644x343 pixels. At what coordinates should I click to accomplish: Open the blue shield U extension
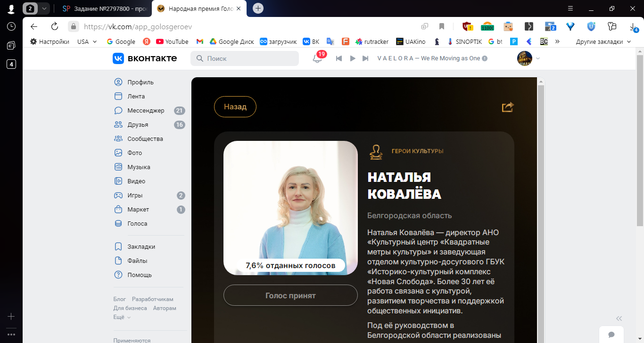coord(591,26)
